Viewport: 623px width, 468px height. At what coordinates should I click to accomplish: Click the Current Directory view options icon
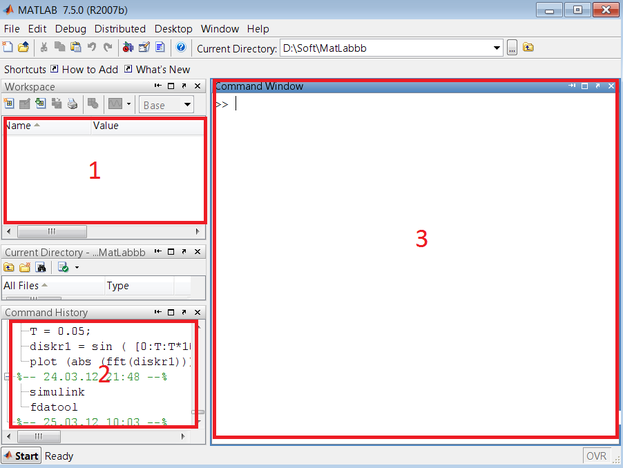coord(64,267)
